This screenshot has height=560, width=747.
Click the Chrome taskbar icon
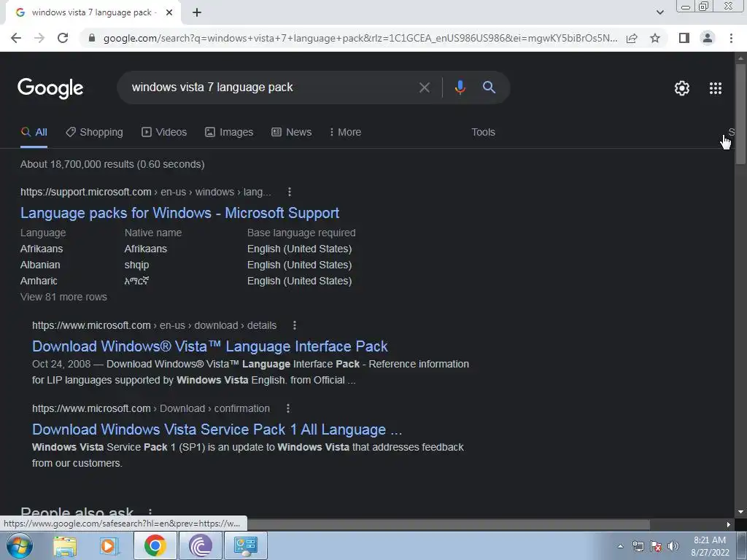[x=155, y=545]
